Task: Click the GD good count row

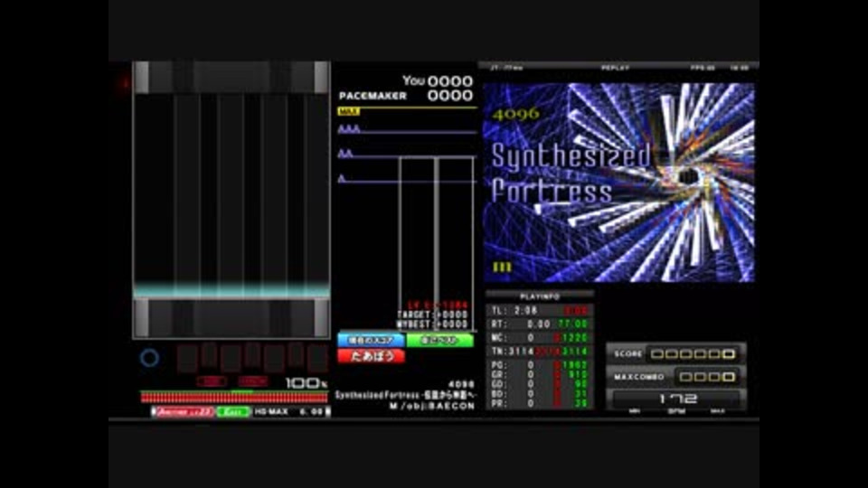Action: click(x=540, y=384)
